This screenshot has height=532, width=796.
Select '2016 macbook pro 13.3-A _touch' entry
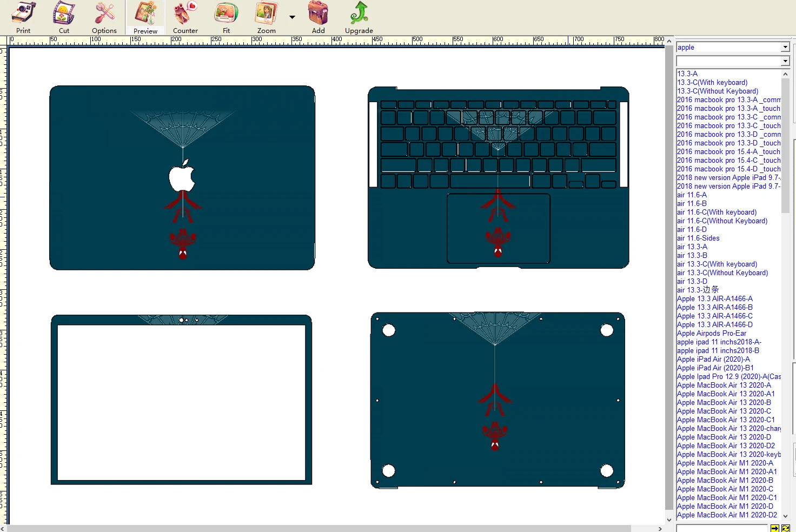pos(729,108)
